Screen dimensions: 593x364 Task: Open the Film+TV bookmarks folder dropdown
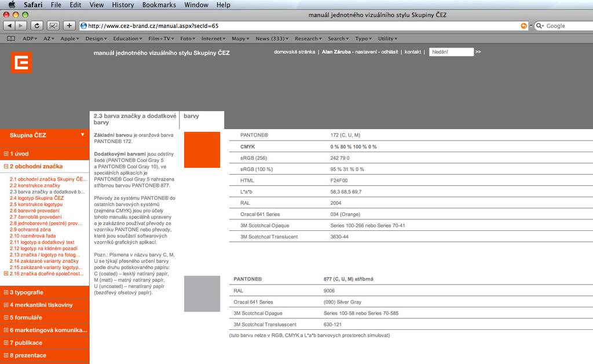pos(161,39)
